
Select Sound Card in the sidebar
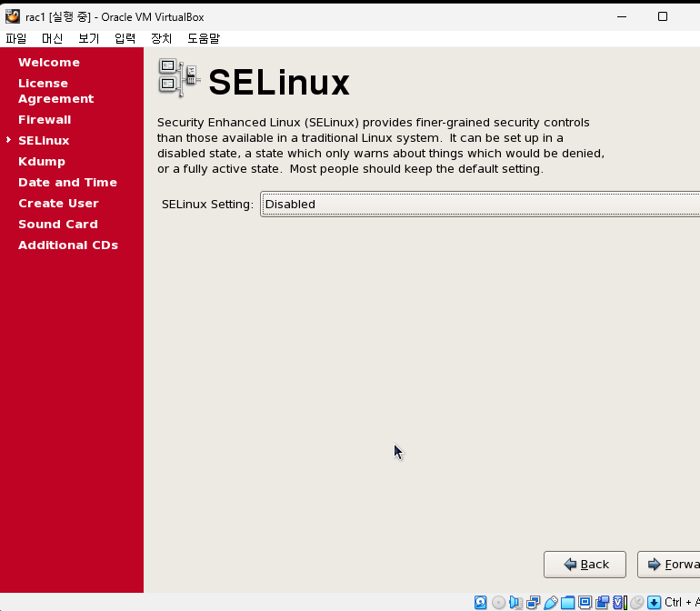58,225
